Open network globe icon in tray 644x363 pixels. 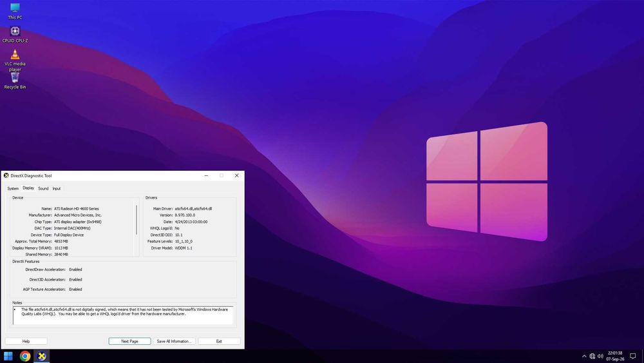592,356
